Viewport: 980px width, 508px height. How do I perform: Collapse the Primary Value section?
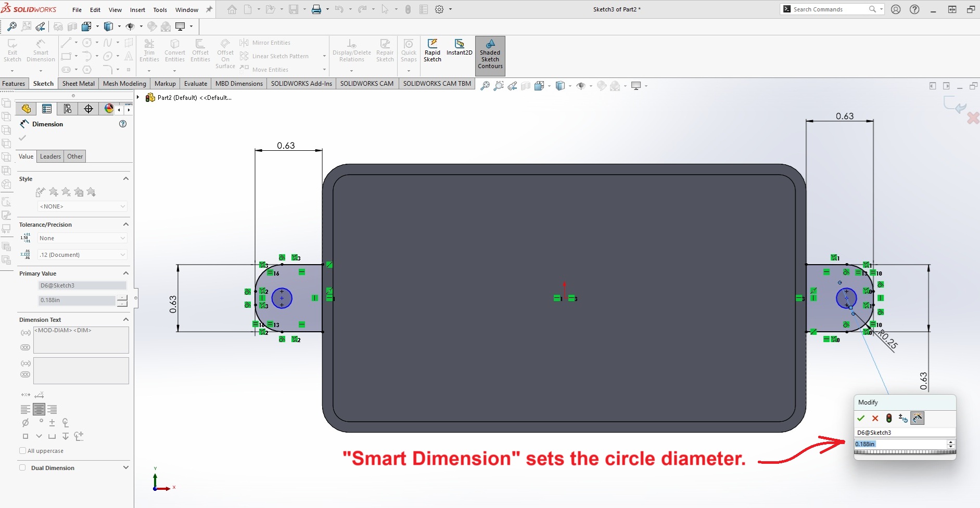click(x=125, y=273)
